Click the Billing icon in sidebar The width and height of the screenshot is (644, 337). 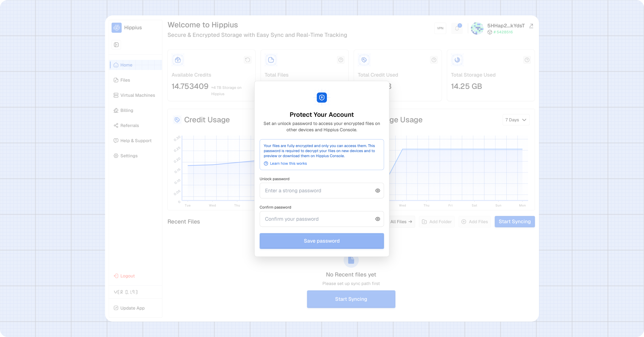pos(116,110)
